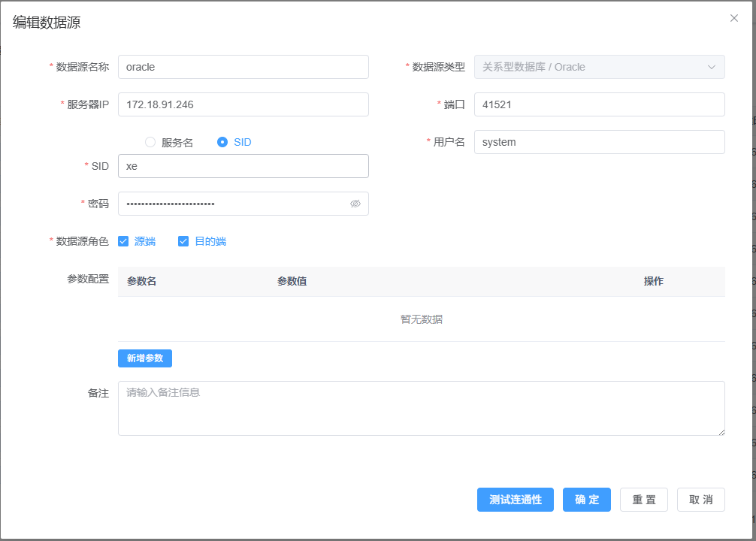Click the 参数配置 label
The image size is (756, 541).
[88, 279]
